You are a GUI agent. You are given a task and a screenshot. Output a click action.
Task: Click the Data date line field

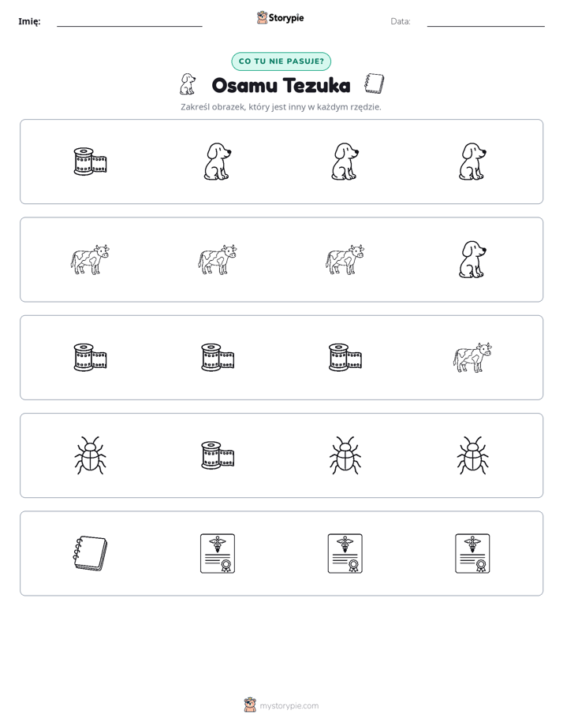[x=486, y=21]
